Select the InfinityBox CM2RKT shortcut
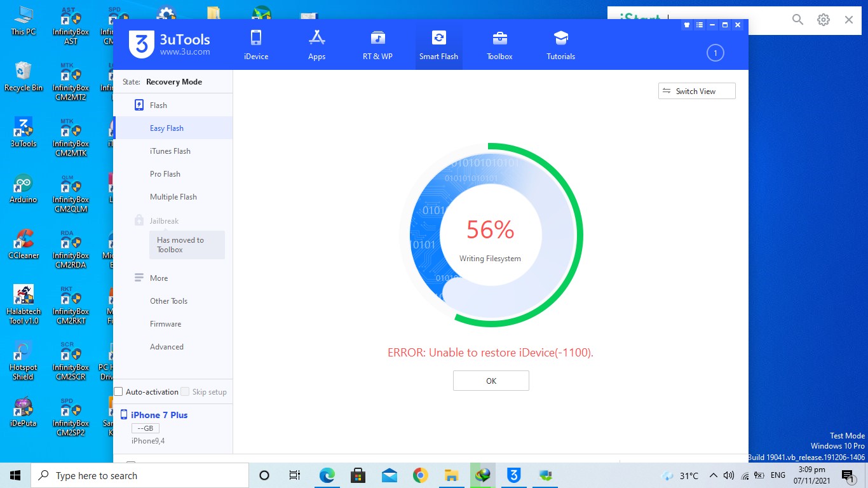 (x=71, y=305)
